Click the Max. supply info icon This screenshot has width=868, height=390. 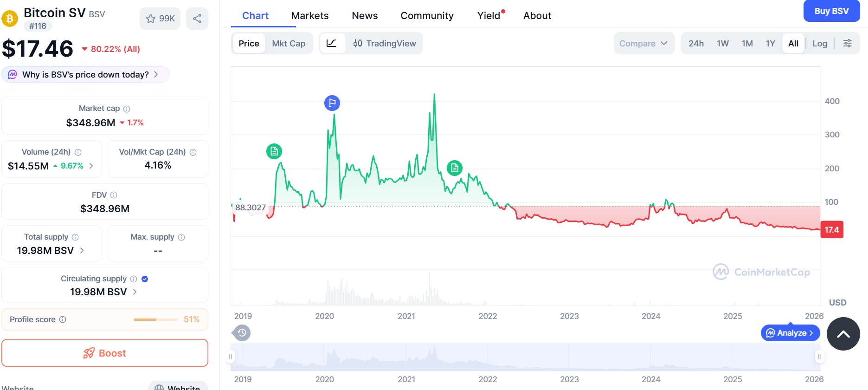(x=181, y=237)
